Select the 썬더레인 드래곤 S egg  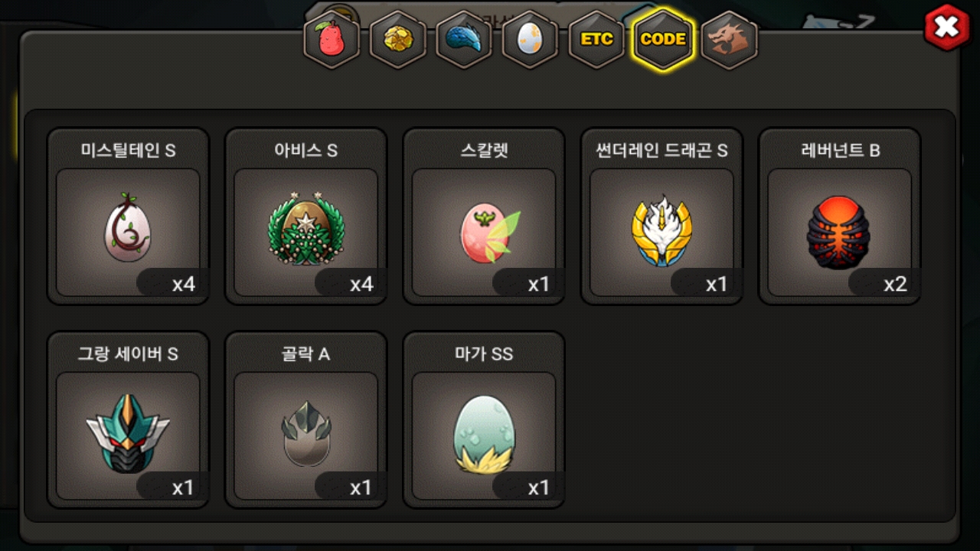(x=661, y=233)
